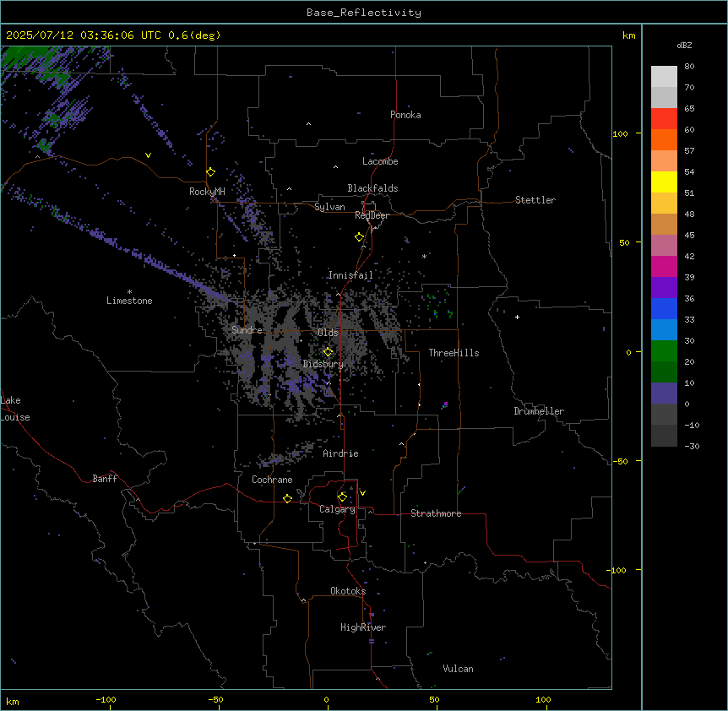
Task: Click the km unit label at top right
Action: pos(628,35)
